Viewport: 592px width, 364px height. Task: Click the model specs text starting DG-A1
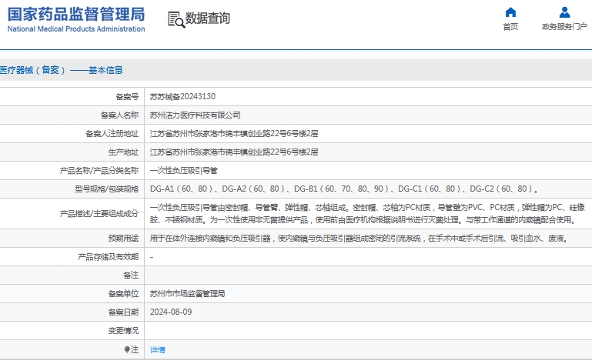[344, 189]
